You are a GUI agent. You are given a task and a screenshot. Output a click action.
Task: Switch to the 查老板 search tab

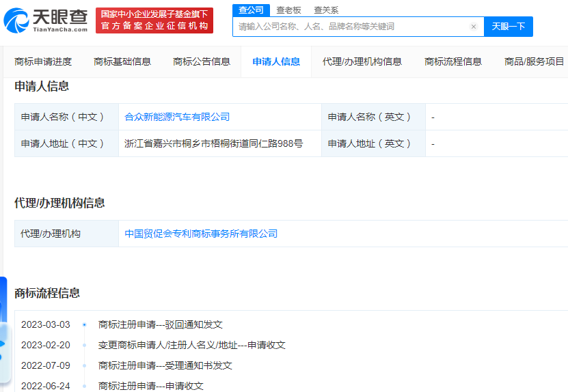(x=288, y=10)
